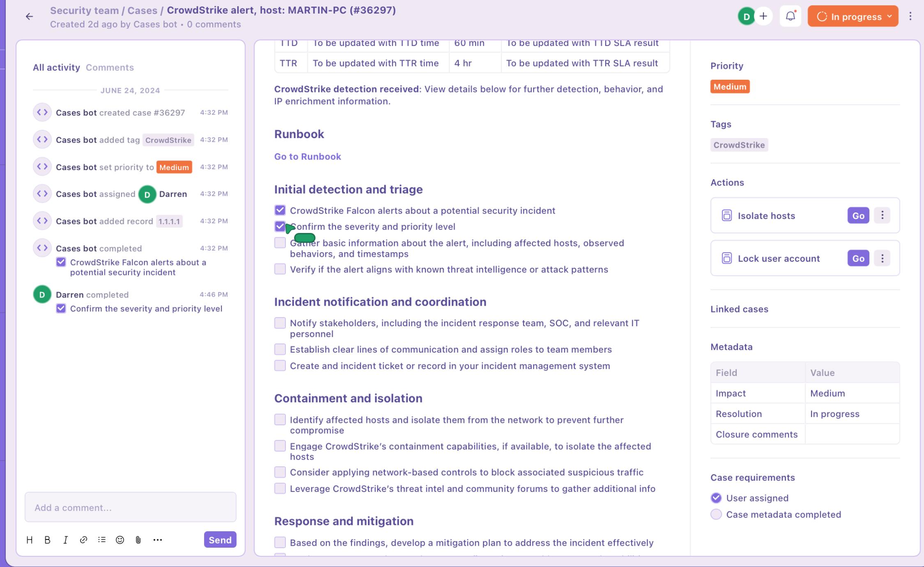Image resolution: width=924 pixels, height=567 pixels.
Task: Click the notifications bell icon
Action: point(790,16)
